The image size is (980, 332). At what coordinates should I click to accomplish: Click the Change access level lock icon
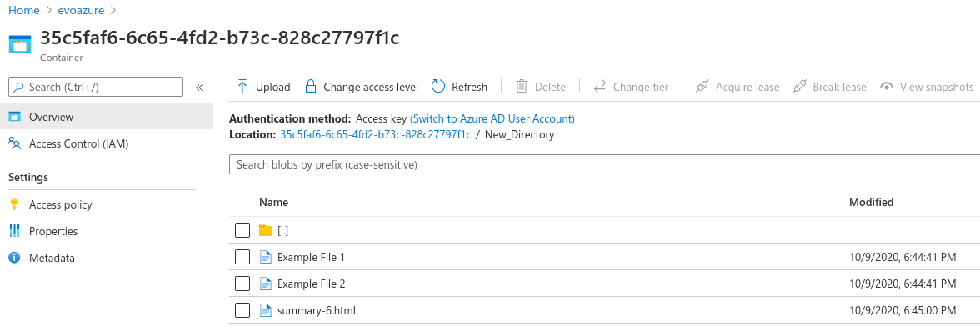click(x=310, y=86)
